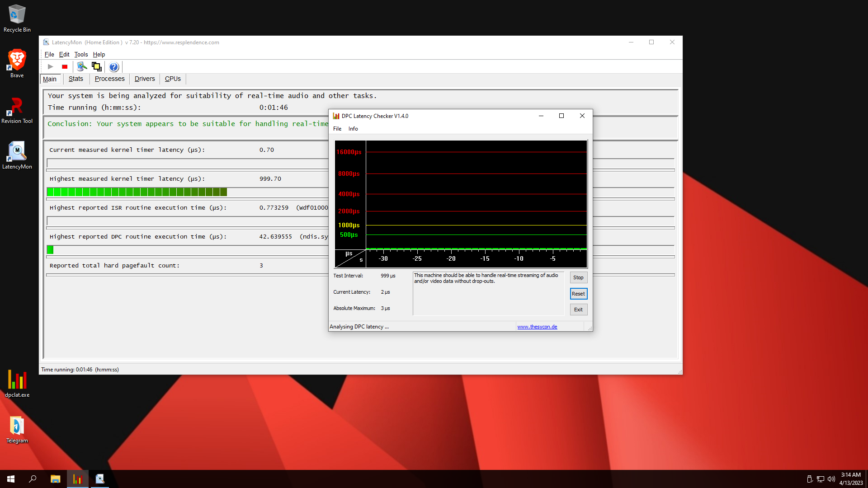The width and height of the screenshot is (868, 488).
Task: Open the LatencyMon Help menu
Action: click(x=99, y=54)
